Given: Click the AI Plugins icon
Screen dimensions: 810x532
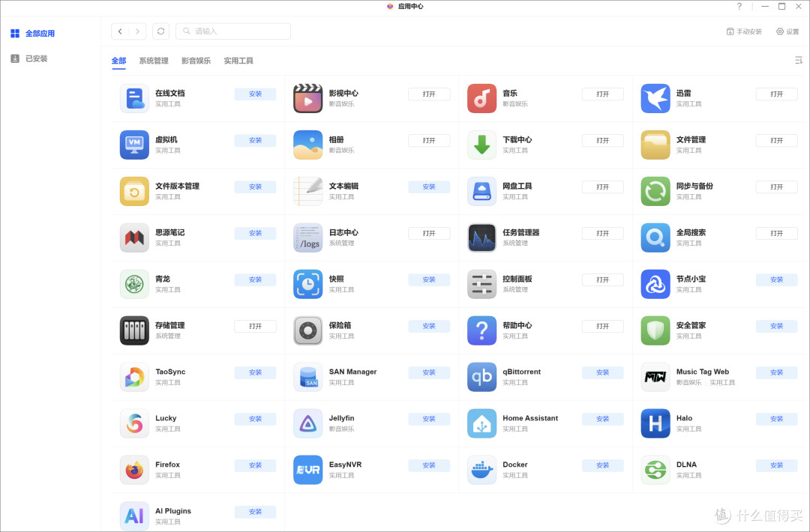Looking at the screenshot, I should pos(134,516).
